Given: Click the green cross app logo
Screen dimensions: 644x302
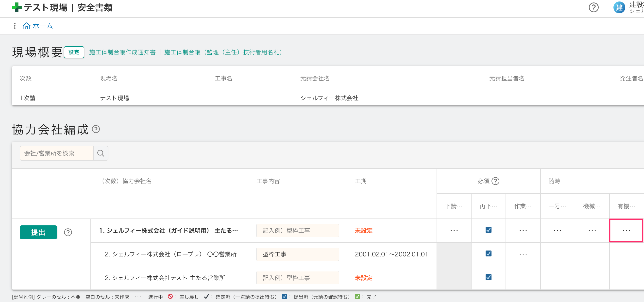Looking at the screenshot, I should tap(17, 7).
